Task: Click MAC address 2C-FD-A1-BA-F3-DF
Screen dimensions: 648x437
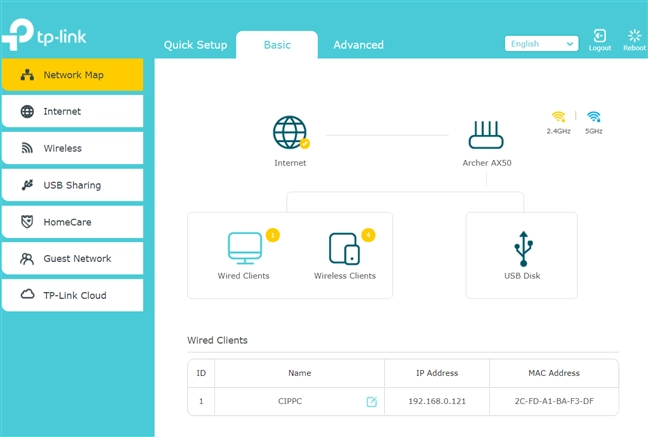Action: pyautogui.click(x=554, y=401)
